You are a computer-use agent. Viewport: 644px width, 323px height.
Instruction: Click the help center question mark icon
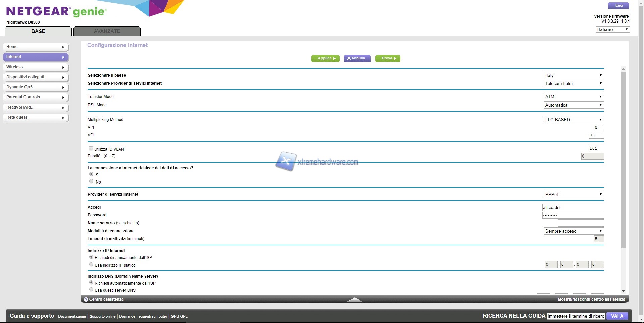pyautogui.click(x=86, y=299)
